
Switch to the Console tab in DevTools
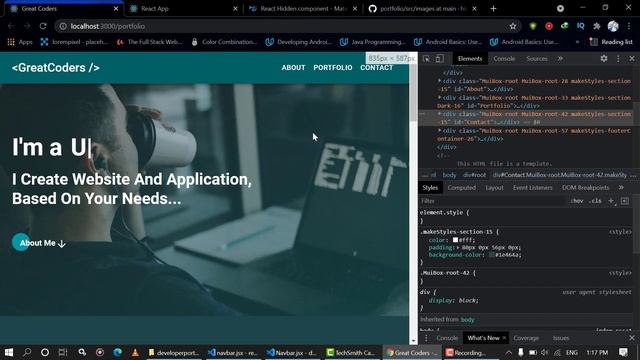(x=504, y=58)
